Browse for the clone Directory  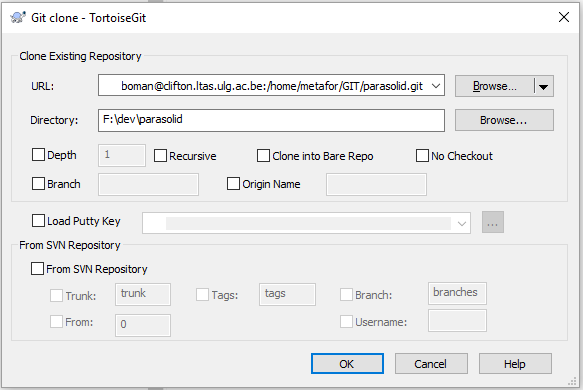click(x=504, y=120)
